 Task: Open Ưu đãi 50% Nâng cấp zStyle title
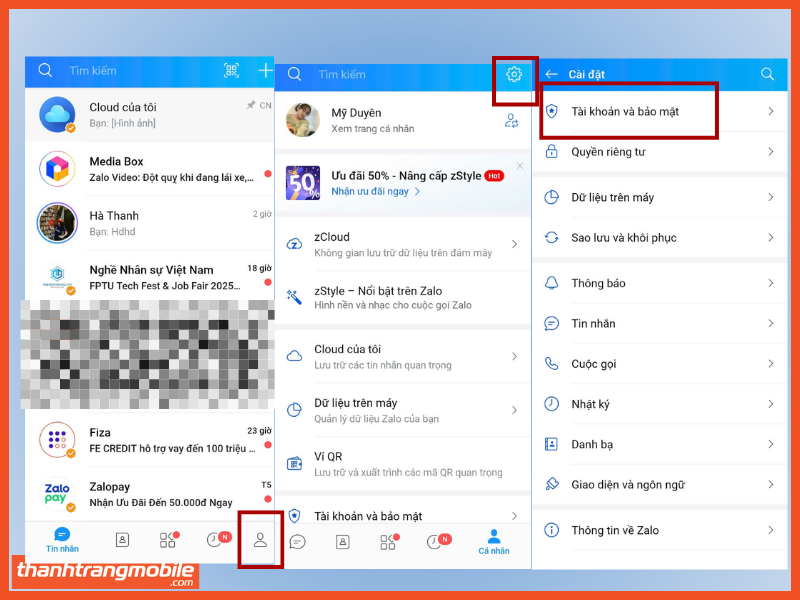(406, 176)
